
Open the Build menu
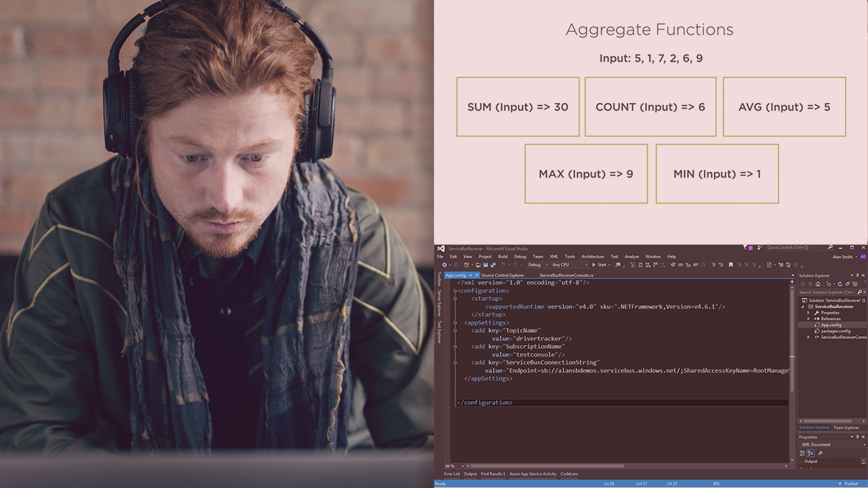pos(502,257)
